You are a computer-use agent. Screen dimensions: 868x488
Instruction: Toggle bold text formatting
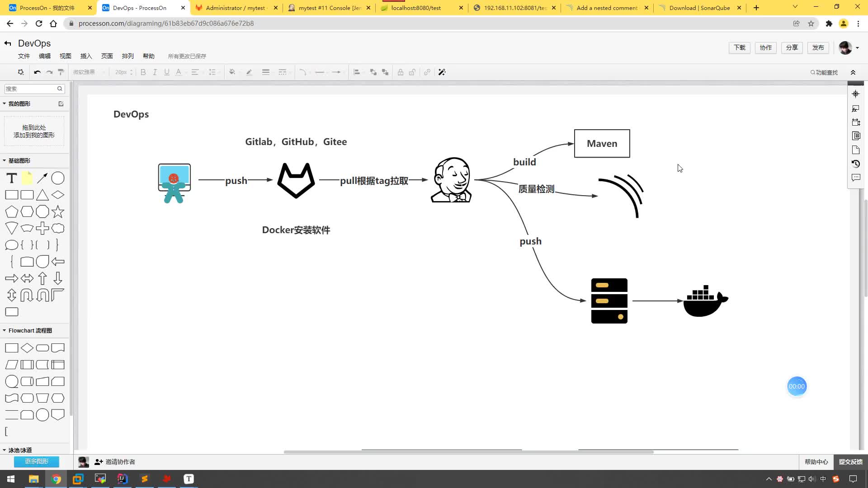143,72
